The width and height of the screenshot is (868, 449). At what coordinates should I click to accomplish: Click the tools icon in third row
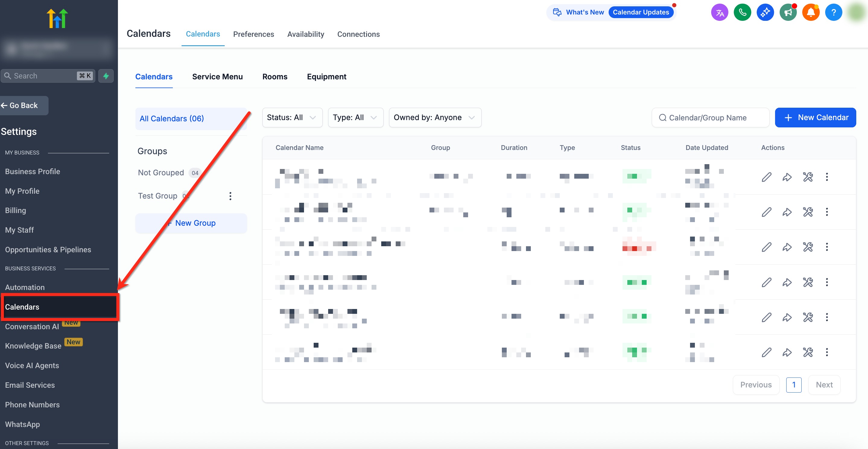[808, 247]
